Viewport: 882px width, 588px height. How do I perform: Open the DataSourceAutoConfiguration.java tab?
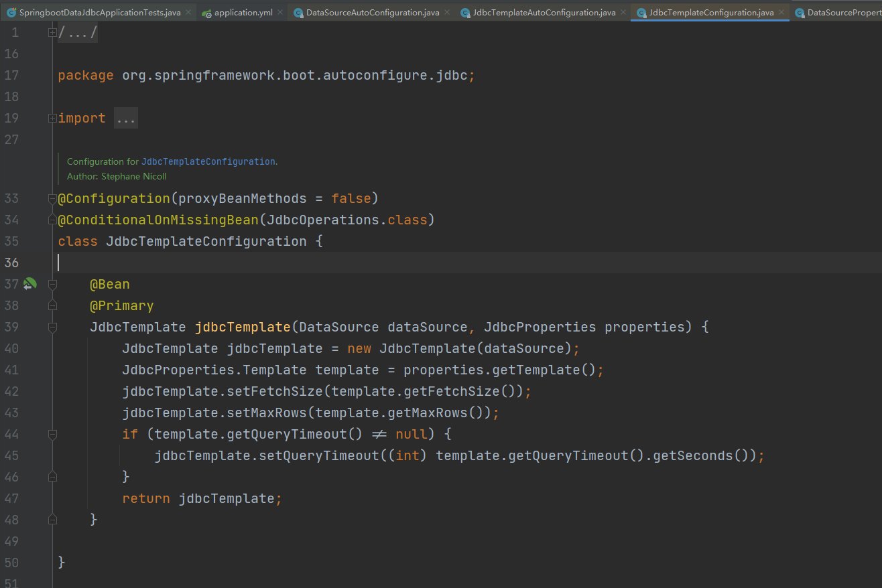[x=373, y=13]
